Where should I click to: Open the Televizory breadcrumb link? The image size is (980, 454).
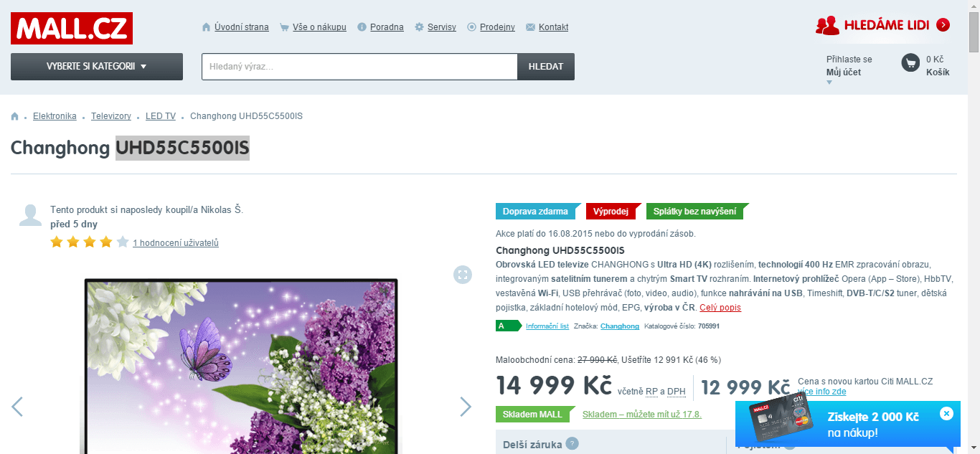point(111,116)
